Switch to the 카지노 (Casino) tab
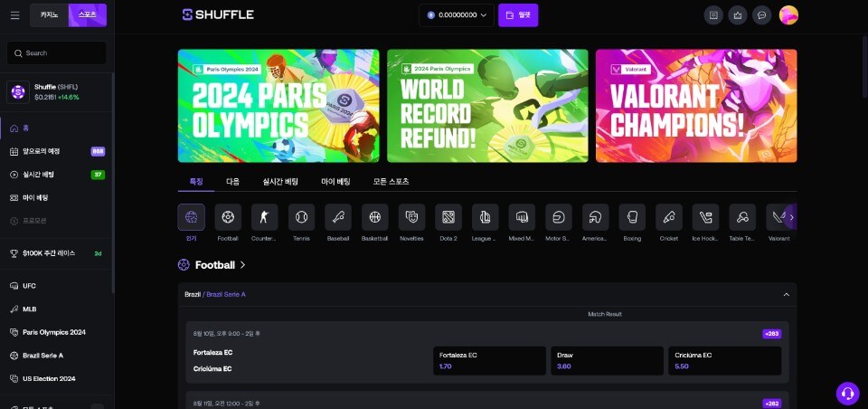This screenshot has width=868, height=409. [49, 15]
